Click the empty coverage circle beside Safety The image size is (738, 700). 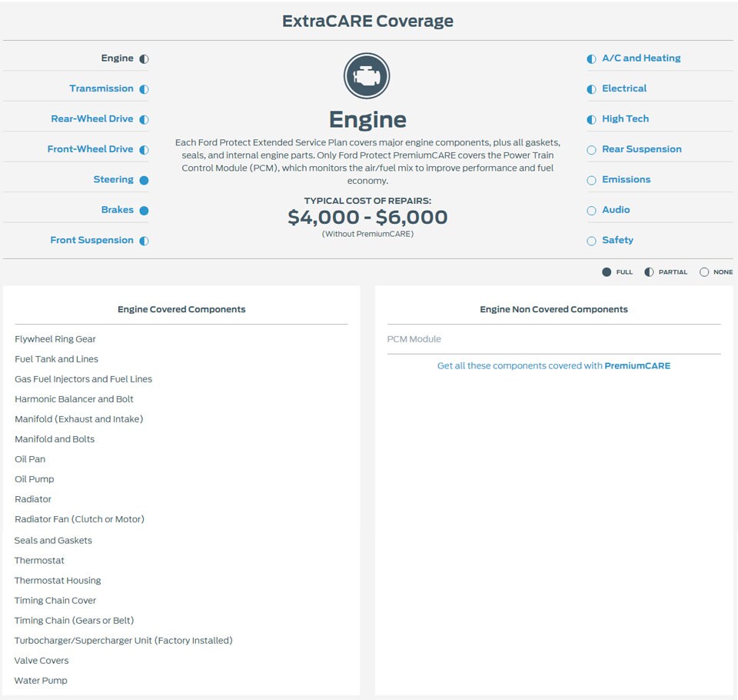[592, 241]
